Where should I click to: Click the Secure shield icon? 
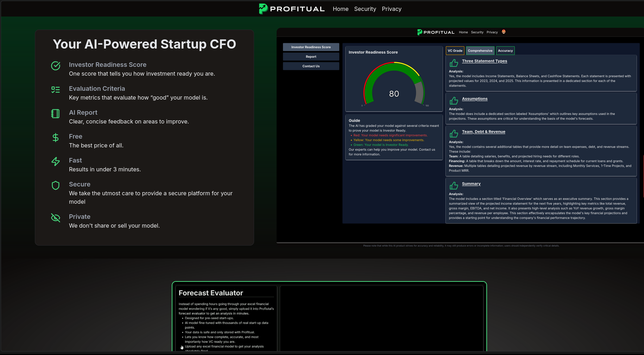tap(56, 185)
